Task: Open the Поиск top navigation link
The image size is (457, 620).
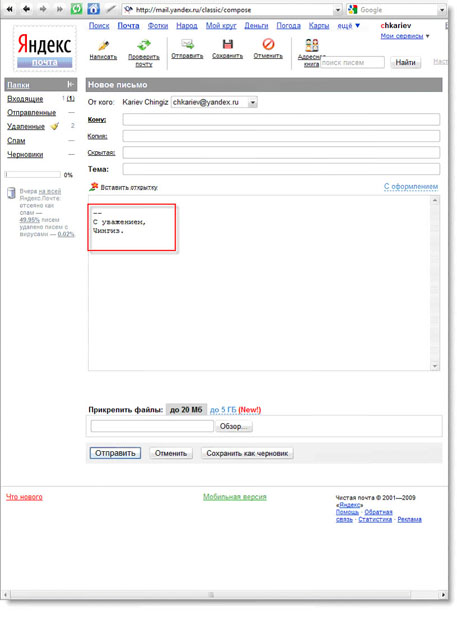Action: tap(99, 26)
